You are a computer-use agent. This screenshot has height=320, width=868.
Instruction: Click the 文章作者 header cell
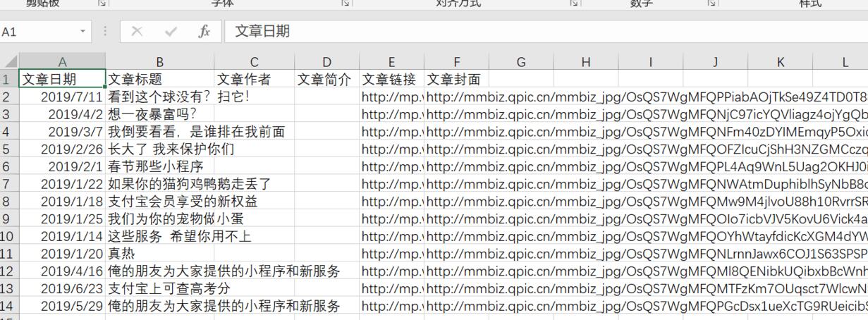pos(255,79)
